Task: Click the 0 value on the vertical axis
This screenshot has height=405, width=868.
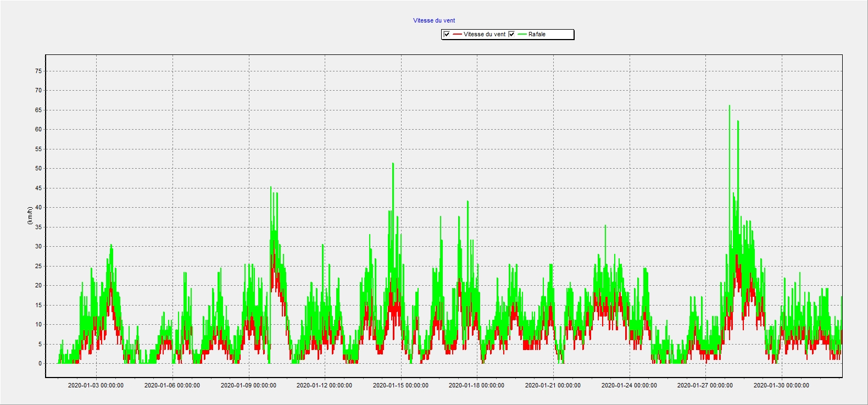Action: [40, 363]
